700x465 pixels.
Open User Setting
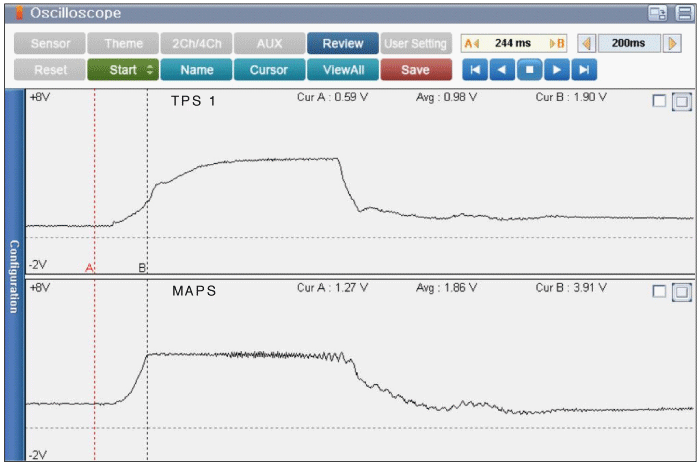tap(416, 43)
